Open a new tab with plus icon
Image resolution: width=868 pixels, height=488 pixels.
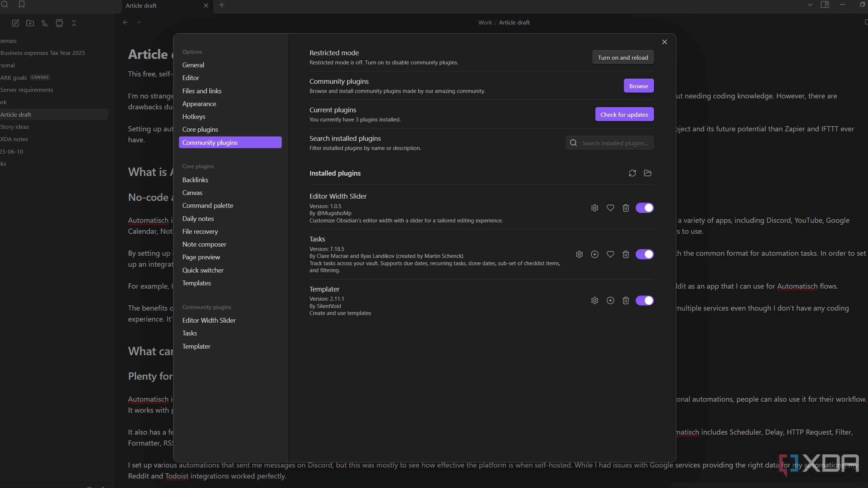click(x=222, y=5)
